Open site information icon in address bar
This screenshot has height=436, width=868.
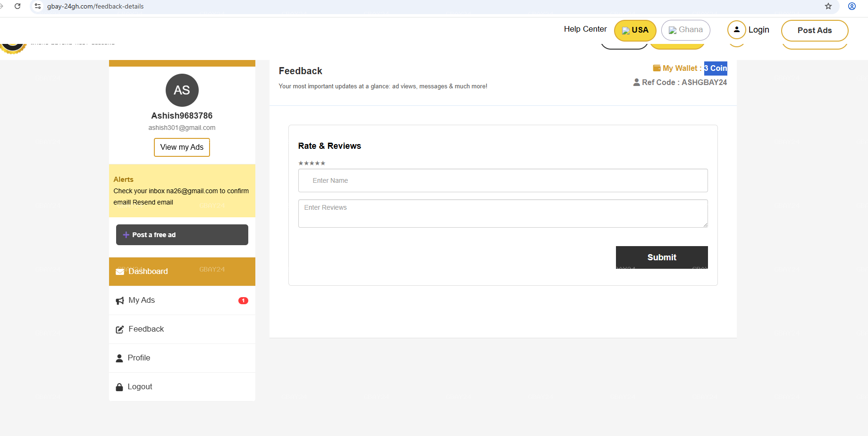(38, 6)
